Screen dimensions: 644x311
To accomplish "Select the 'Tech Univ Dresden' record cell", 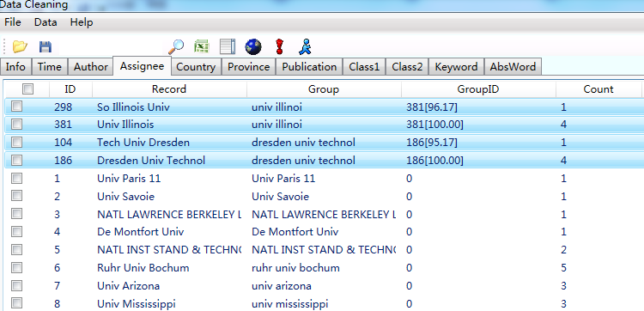I will [143, 143].
